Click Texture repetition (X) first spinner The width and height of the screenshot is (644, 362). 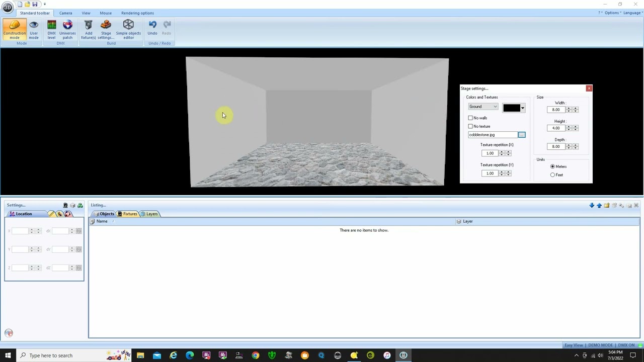pyautogui.click(x=502, y=153)
